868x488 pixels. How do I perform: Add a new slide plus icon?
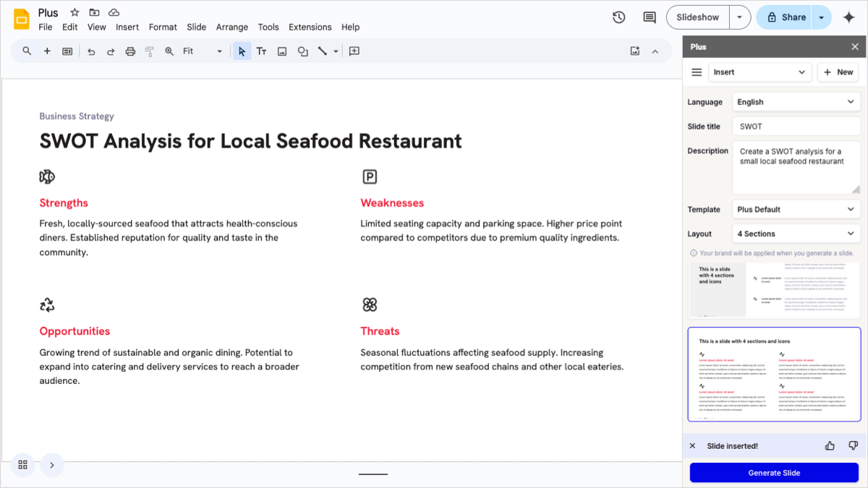[47, 51]
